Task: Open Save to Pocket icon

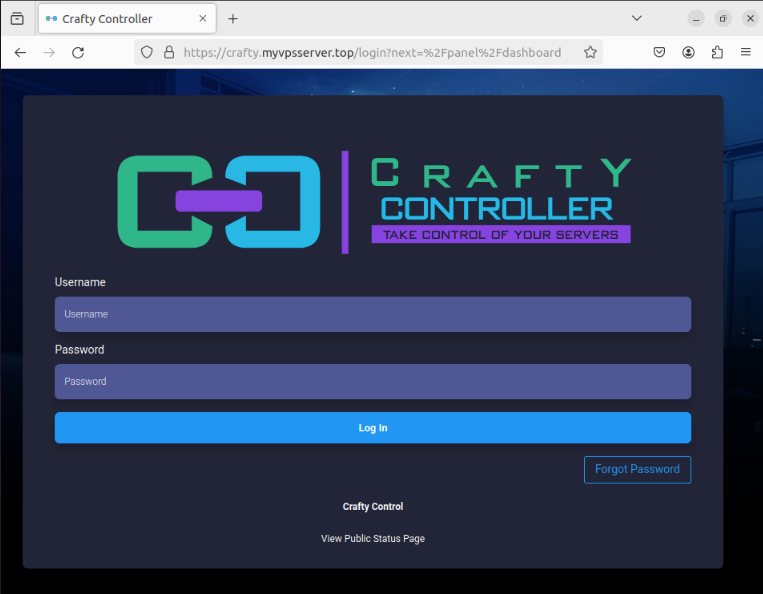Action: 659,52
